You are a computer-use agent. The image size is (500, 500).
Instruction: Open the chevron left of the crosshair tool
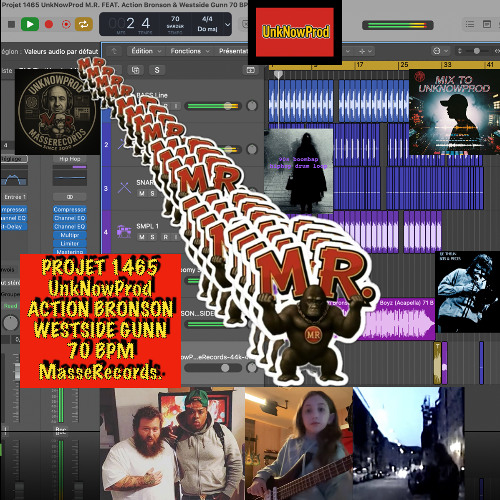pos(348,51)
